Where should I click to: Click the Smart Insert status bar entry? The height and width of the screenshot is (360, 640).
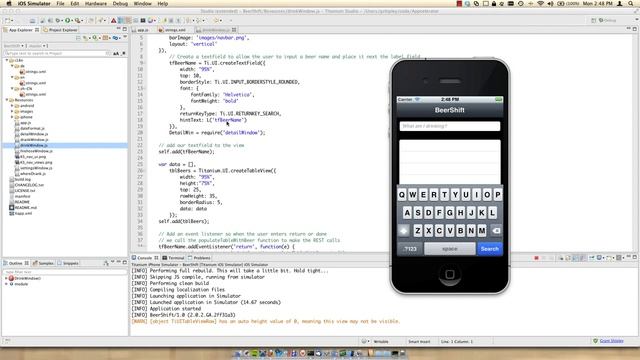(x=419, y=341)
